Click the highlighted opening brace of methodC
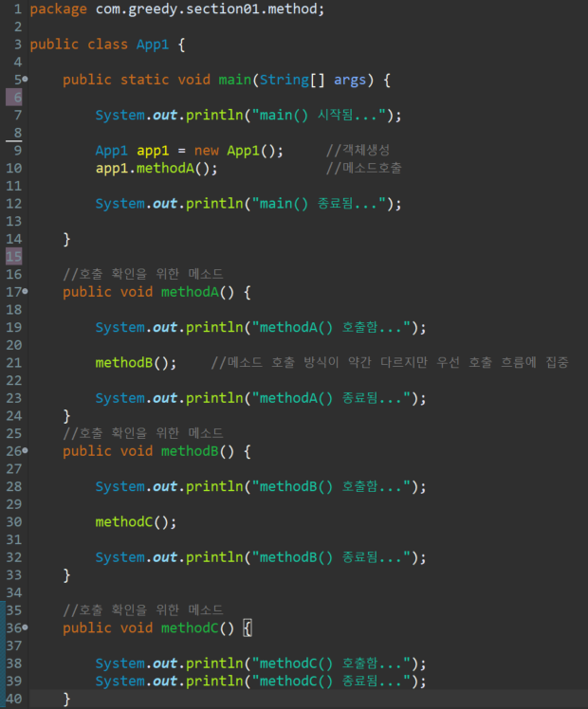The image size is (588, 709). pos(248,628)
